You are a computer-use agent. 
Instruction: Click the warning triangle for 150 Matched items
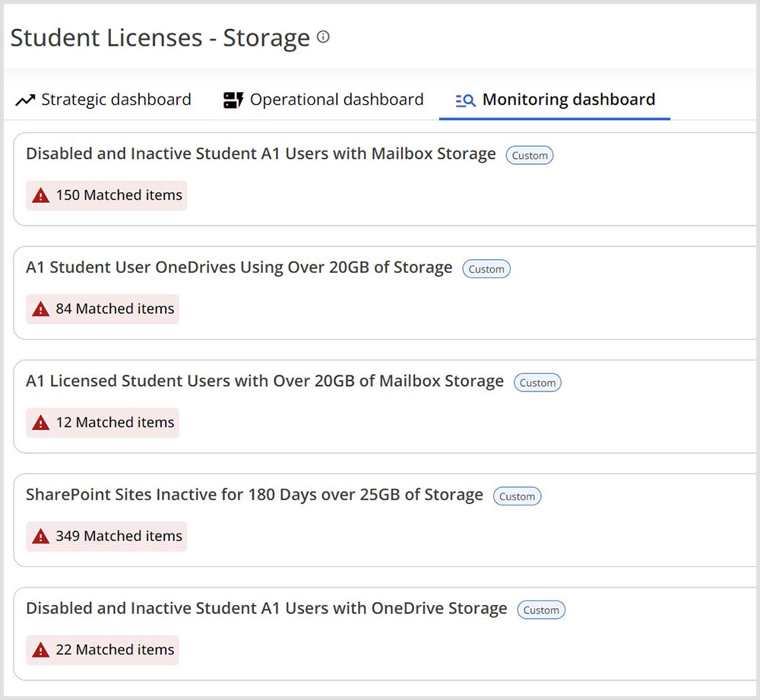pyautogui.click(x=42, y=195)
